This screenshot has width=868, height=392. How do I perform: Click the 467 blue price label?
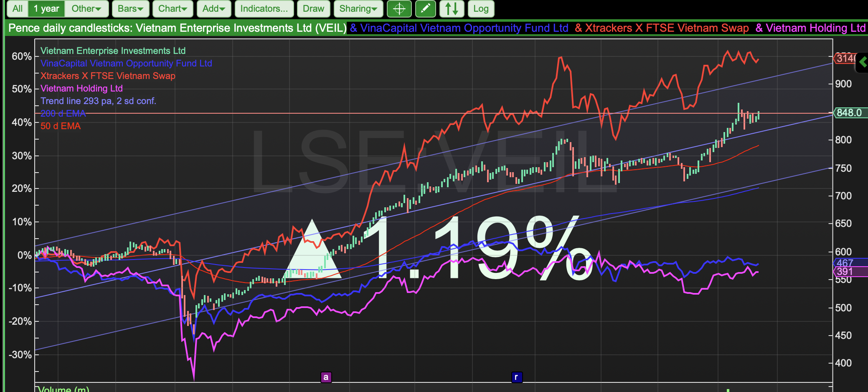click(x=850, y=263)
